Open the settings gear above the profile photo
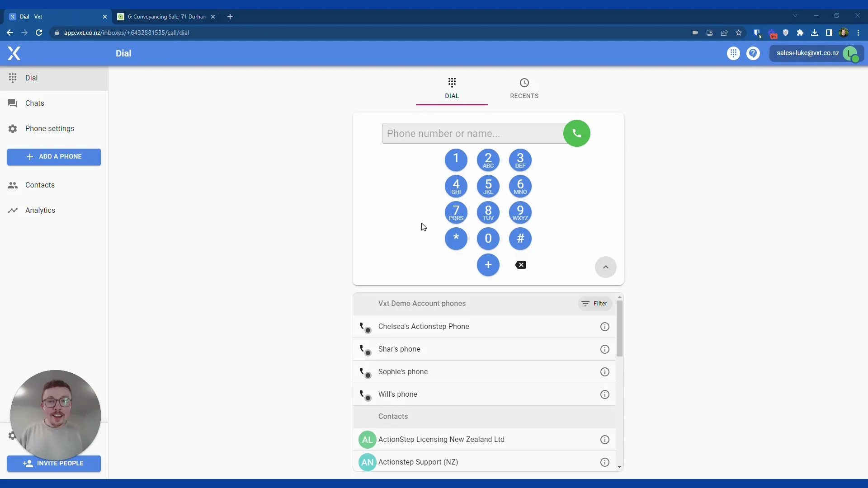 [12, 436]
